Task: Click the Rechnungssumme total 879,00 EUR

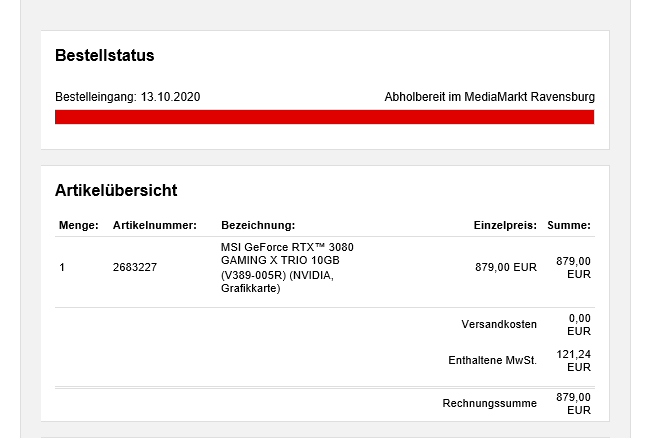Action: click(x=574, y=404)
